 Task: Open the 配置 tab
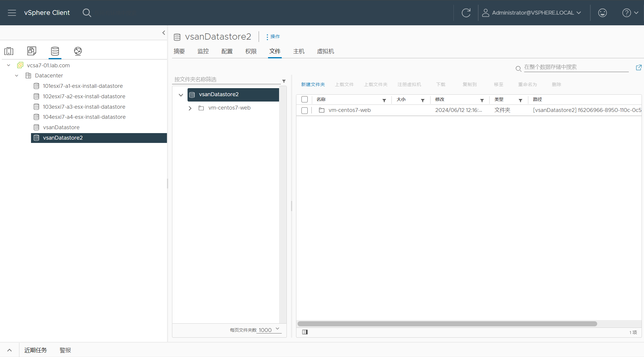point(227,51)
